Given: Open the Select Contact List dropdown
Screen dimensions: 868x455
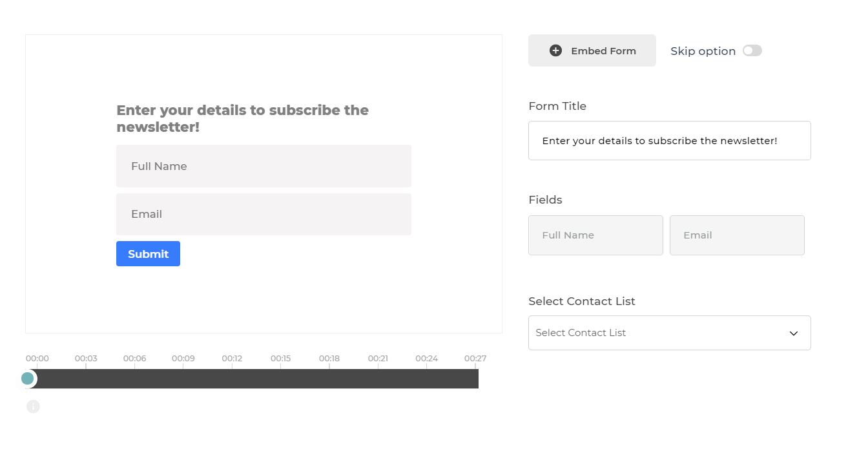Looking at the screenshot, I should [669, 333].
